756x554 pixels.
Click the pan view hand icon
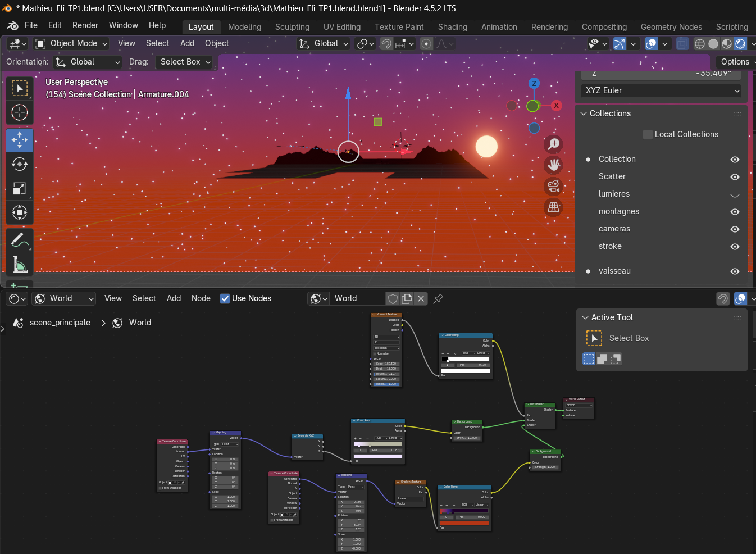click(554, 165)
